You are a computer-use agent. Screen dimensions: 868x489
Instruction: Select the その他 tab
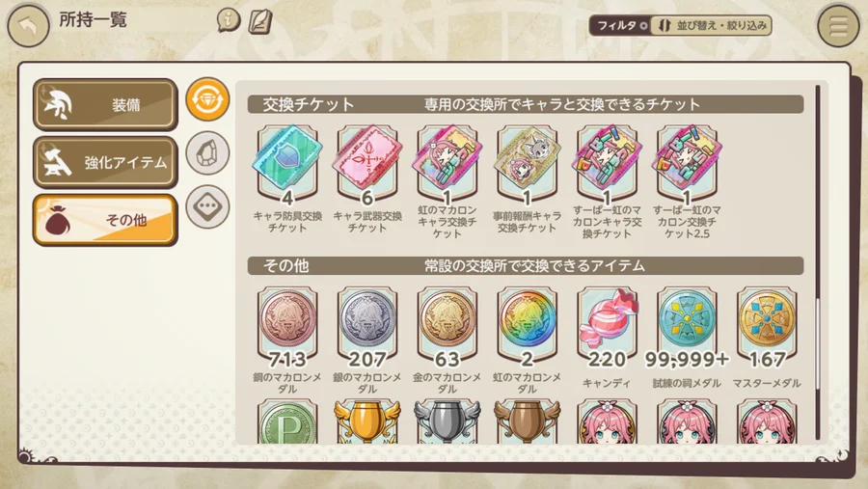105,220
